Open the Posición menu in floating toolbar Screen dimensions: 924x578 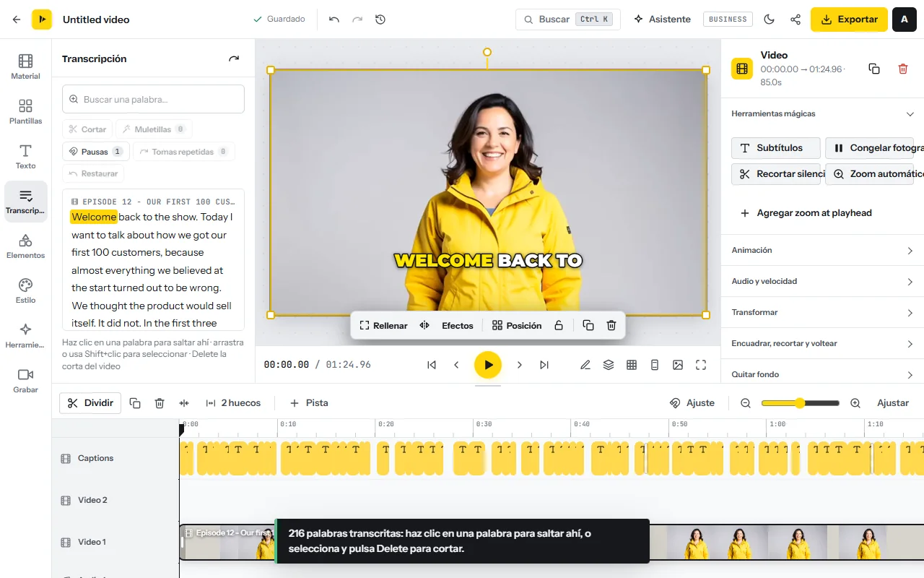coord(517,326)
